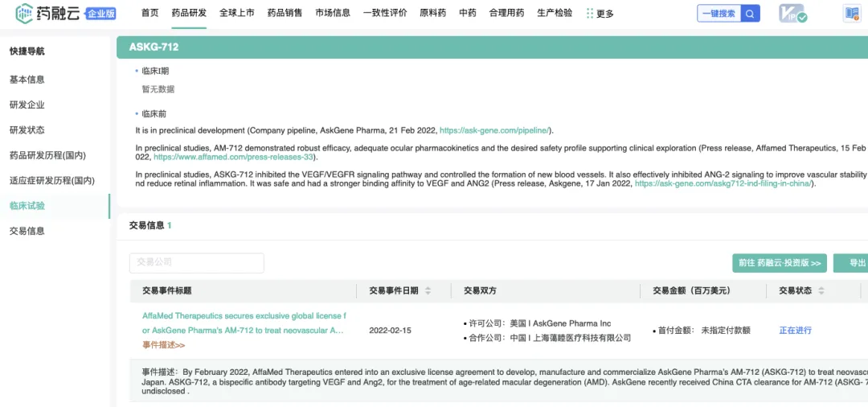Select 适应症研发历程(国内) sidebar item

pos(51,180)
